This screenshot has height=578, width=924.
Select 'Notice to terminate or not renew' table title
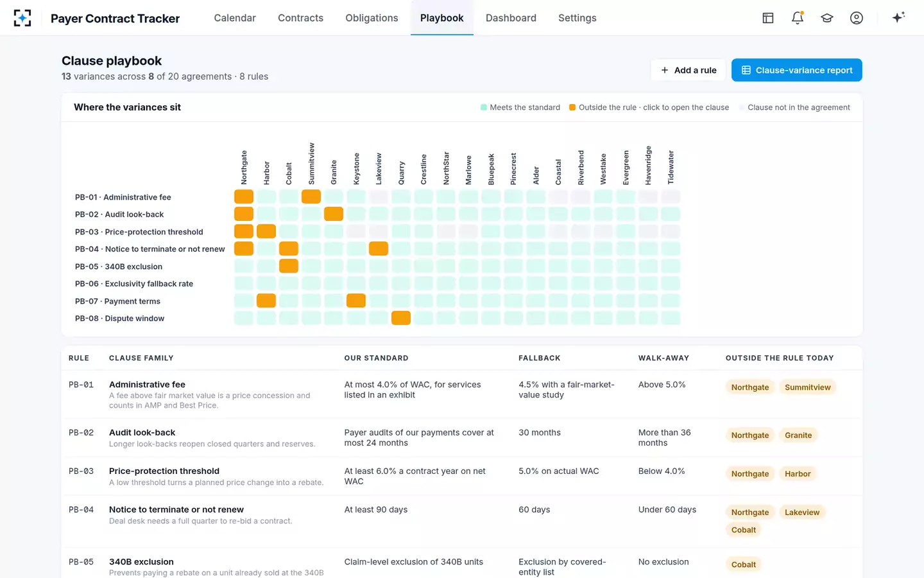click(176, 509)
